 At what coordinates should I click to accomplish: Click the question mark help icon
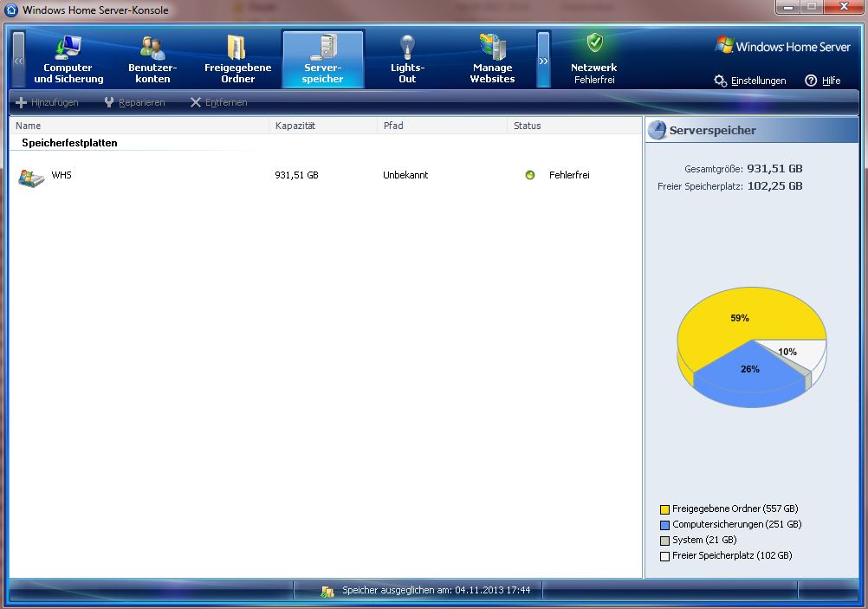811,81
